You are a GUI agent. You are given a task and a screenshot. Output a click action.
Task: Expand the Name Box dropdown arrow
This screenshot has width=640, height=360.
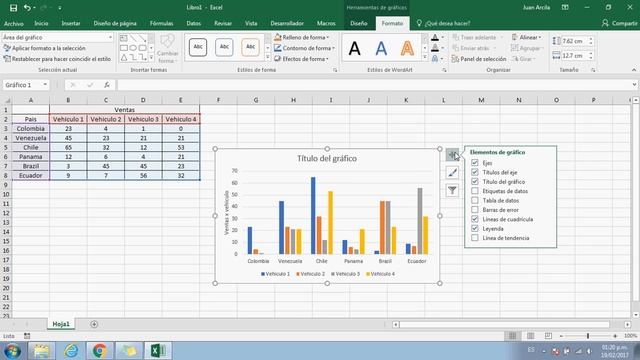[45, 85]
